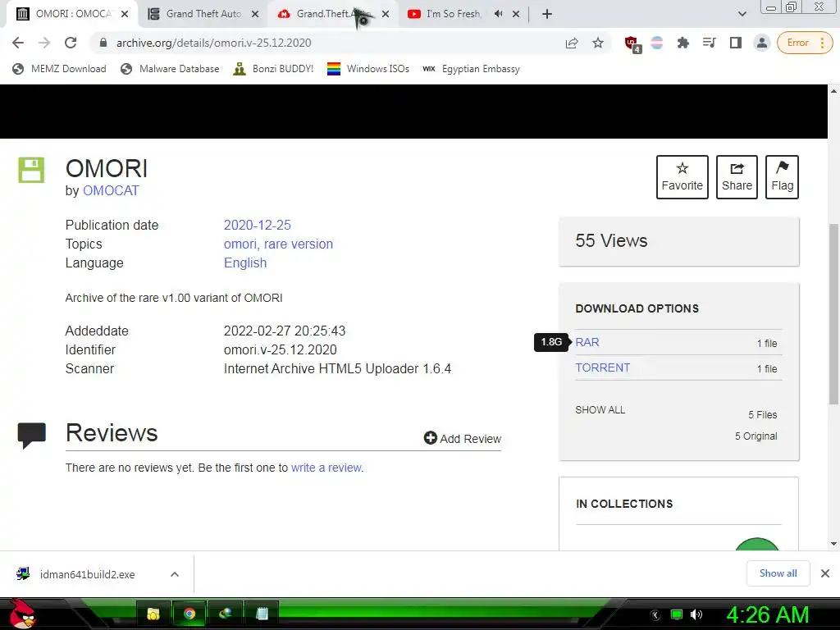Open the media control playlist icon
Screen dimensions: 840x630
709,43
